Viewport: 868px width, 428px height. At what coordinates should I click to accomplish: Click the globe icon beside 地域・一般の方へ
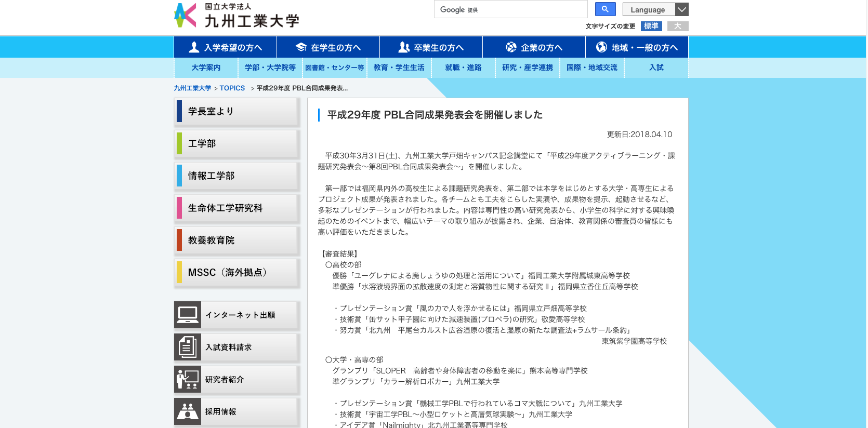click(601, 47)
